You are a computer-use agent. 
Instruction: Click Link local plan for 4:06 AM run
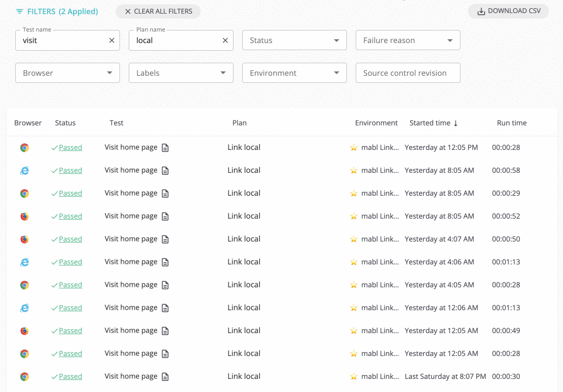(244, 262)
